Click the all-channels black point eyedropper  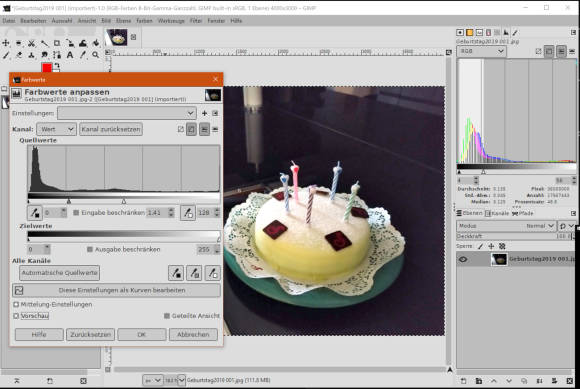176,273
